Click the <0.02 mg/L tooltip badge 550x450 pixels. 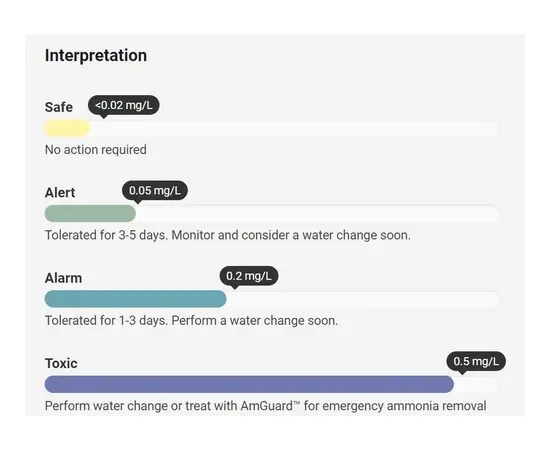(123, 105)
